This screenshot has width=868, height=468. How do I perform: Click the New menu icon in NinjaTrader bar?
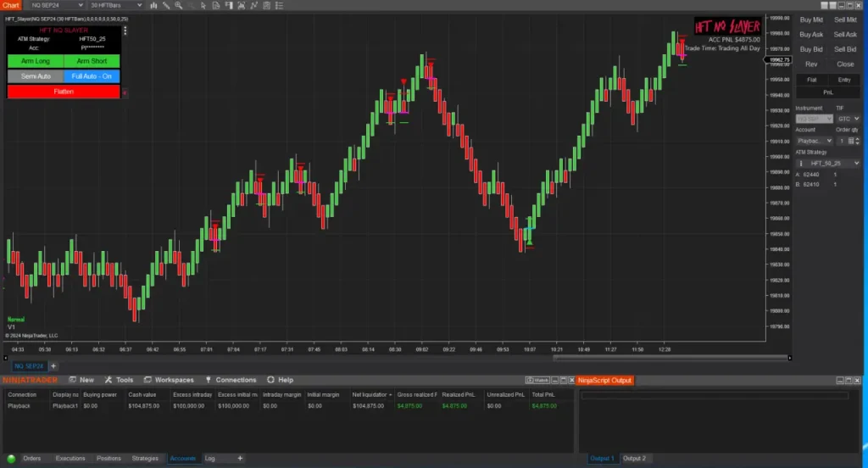(73, 380)
